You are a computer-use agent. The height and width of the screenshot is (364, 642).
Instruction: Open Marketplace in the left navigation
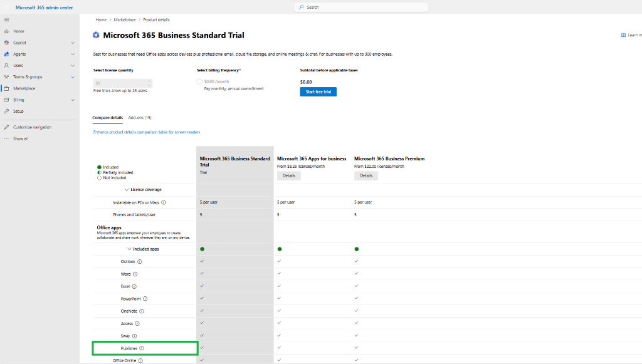pyautogui.click(x=24, y=88)
